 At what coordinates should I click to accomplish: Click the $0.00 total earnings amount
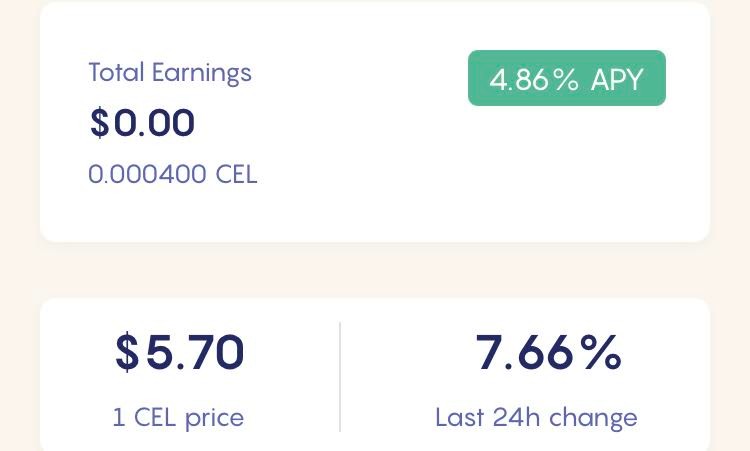143,123
